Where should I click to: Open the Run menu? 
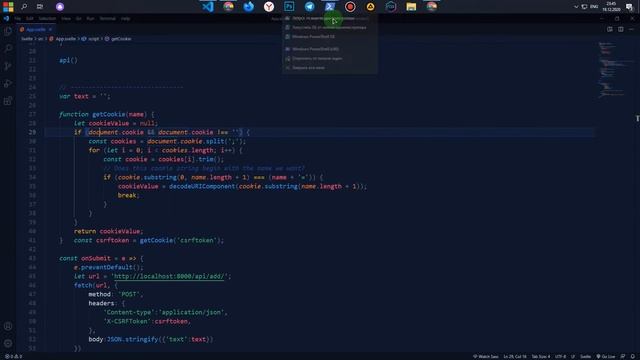tap(90, 18)
